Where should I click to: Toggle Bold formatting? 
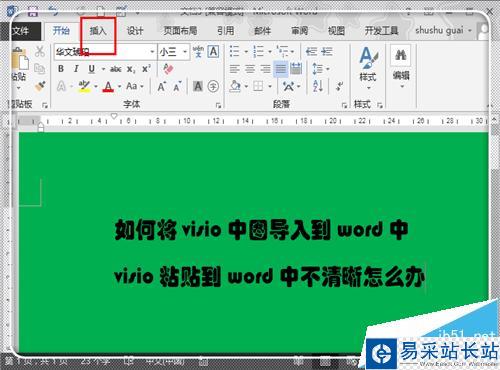61,69
